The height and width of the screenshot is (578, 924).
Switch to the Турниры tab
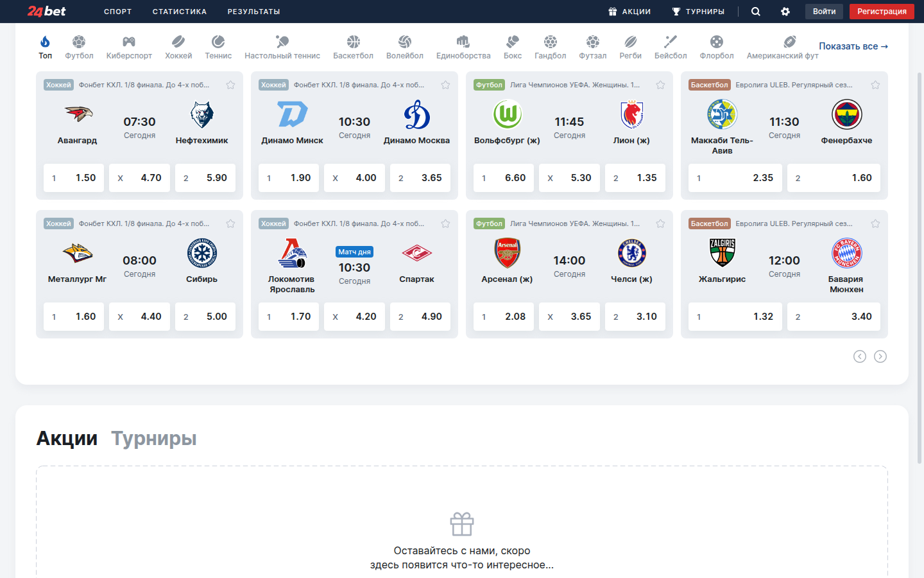(x=154, y=439)
